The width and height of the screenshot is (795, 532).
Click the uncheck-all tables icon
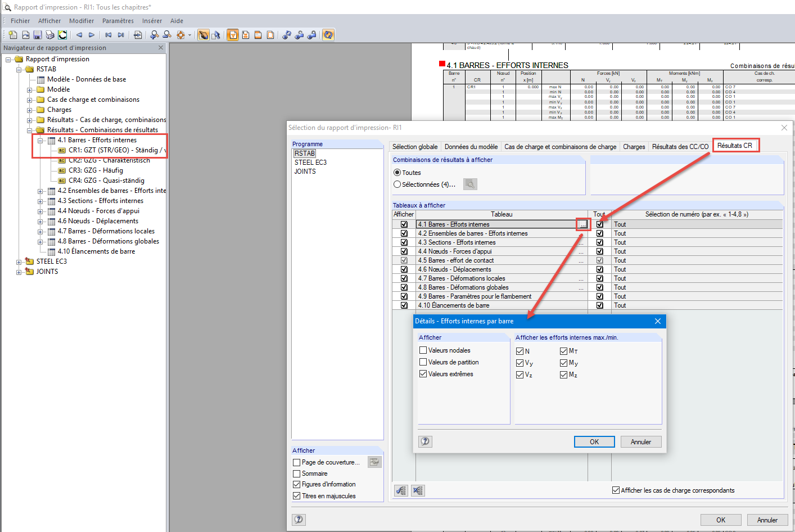pos(418,490)
